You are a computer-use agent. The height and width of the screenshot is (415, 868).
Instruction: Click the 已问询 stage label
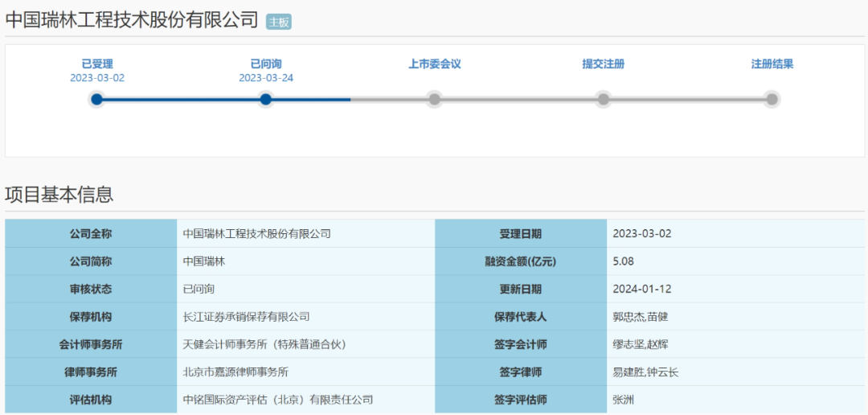(266, 64)
